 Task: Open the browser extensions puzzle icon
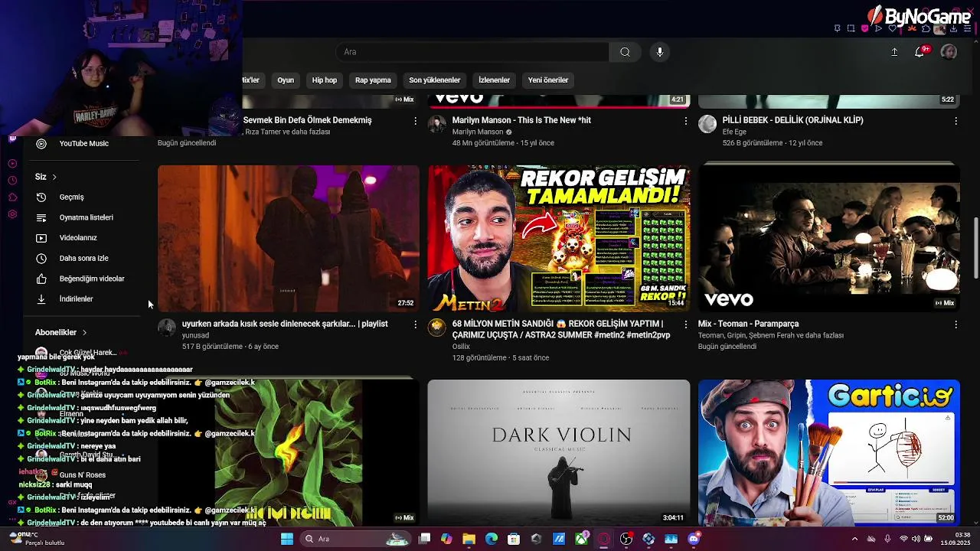click(926, 28)
